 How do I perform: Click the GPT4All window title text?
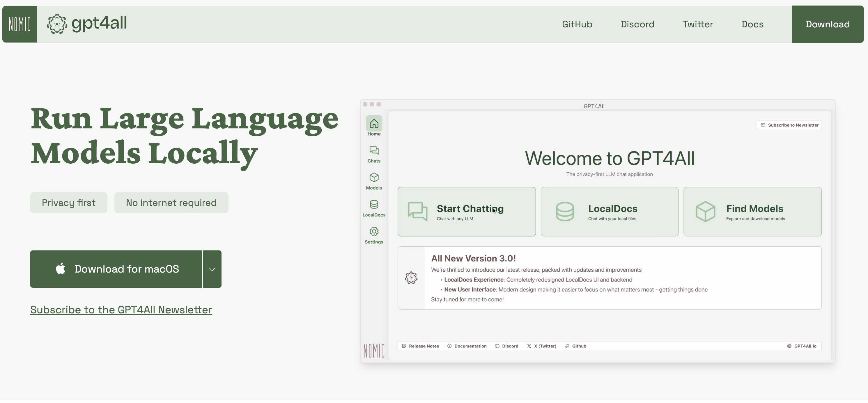click(594, 106)
